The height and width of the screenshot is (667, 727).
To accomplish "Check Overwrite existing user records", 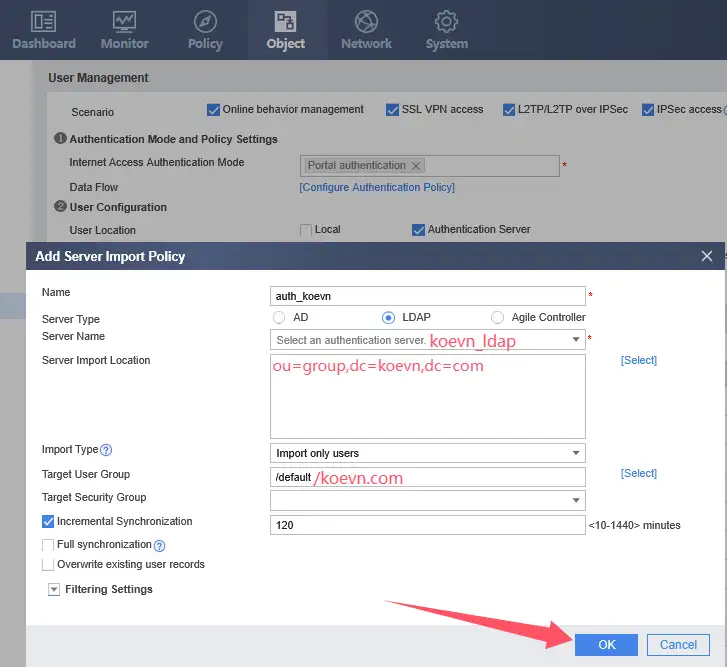I will coord(48,565).
